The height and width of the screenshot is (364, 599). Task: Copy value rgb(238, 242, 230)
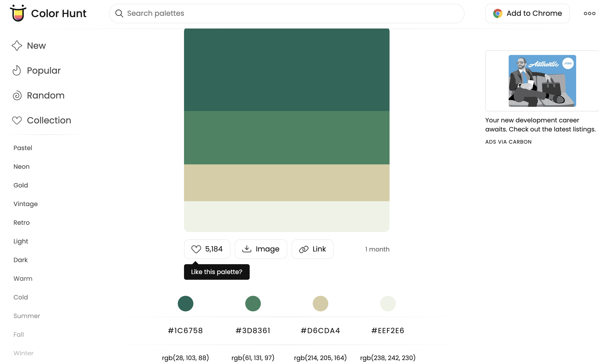[x=388, y=358]
